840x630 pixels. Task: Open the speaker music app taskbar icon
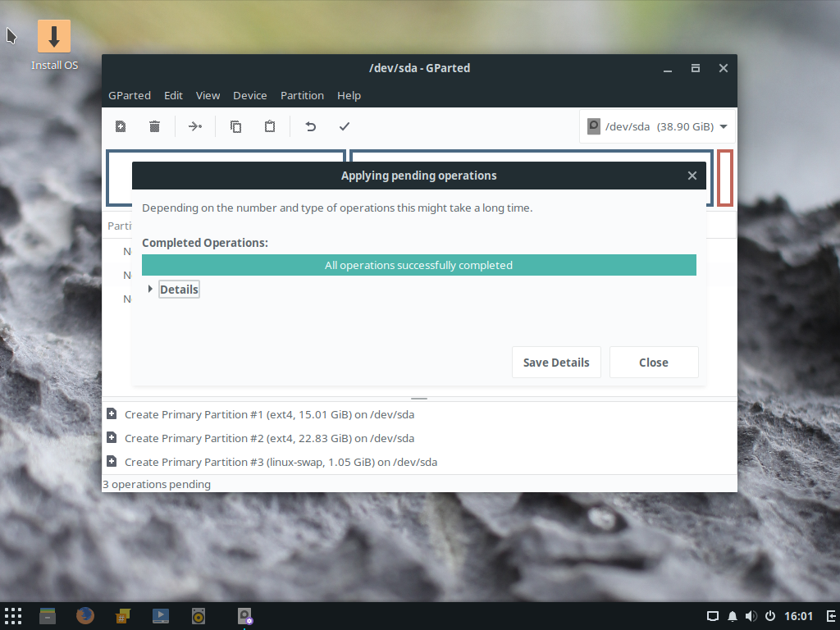199,616
